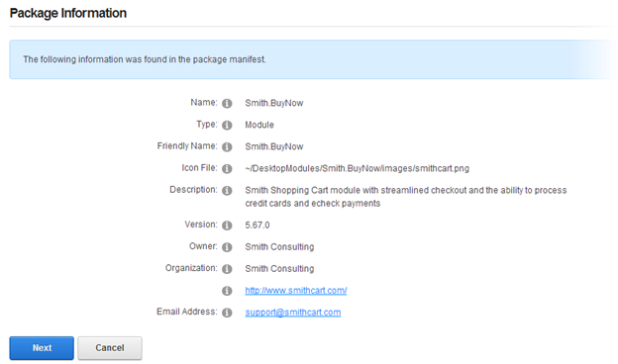Show help for the Email Address field
This screenshot has height=364, width=618.
click(227, 313)
